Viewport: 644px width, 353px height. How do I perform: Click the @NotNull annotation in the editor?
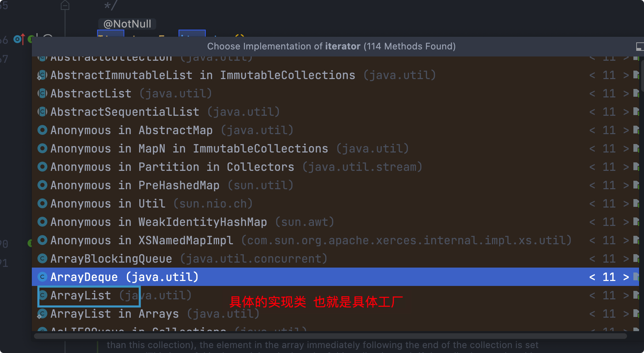(x=127, y=24)
